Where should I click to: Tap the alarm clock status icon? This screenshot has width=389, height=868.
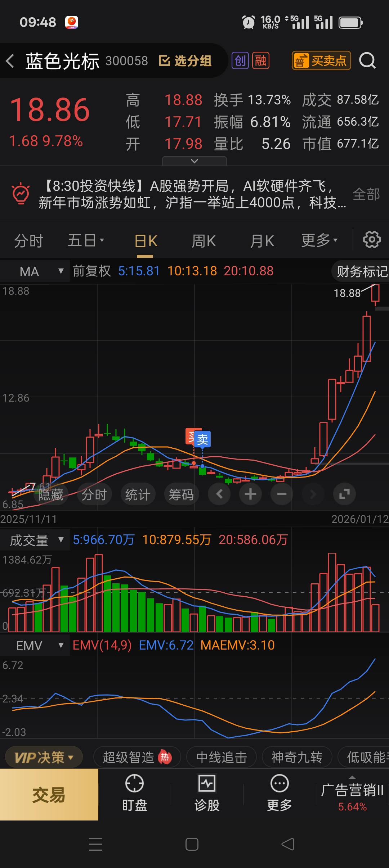[249, 22]
